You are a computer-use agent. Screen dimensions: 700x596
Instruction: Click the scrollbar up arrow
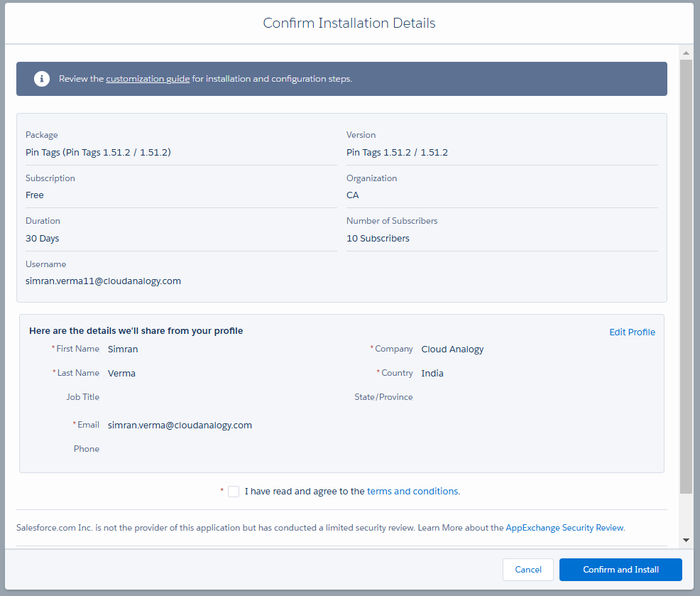[x=686, y=53]
